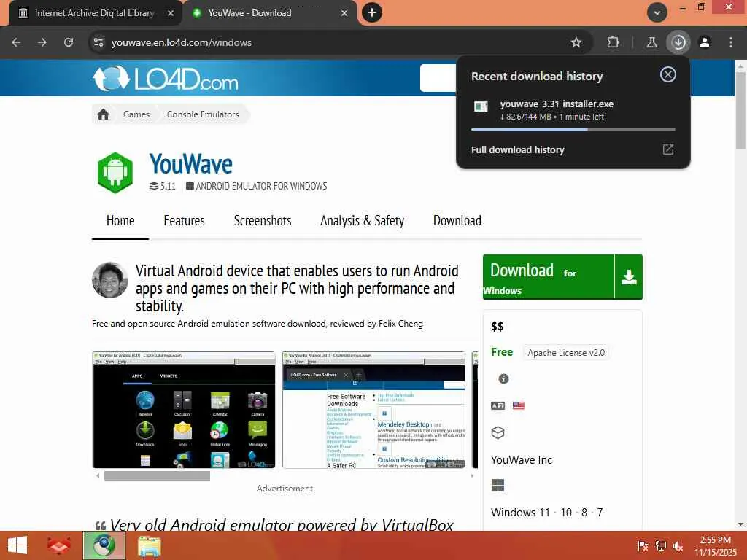Go forward in browser history
Screen dimensions: 747x560
[x=42, y=42]
